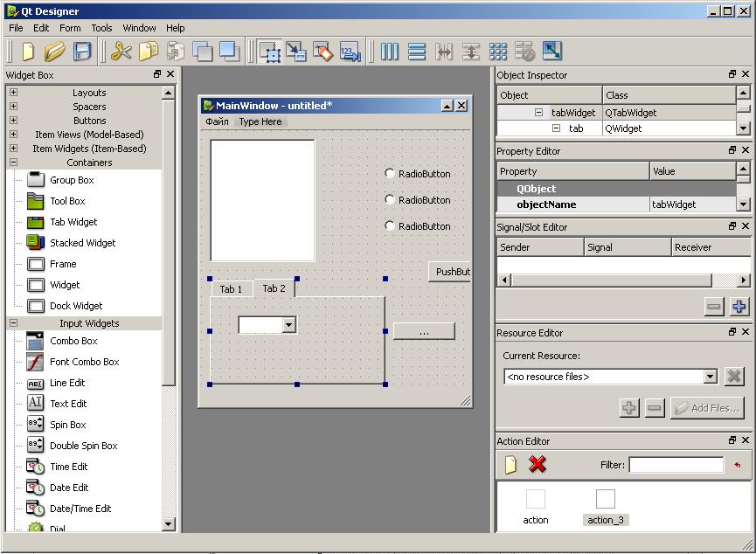Image resolution: width=756 pixels, height=554 pixels.
Task: Expand the Layouts category in Widget Box
Action: click(x=13, y=93)
